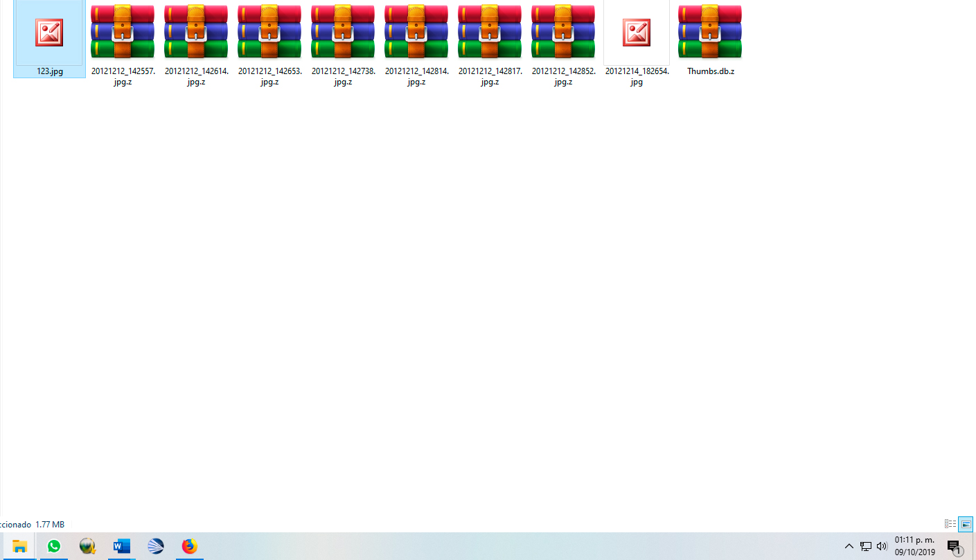
Task: Open File Explorer from the taskbar
Action: [x=19, y=546]
